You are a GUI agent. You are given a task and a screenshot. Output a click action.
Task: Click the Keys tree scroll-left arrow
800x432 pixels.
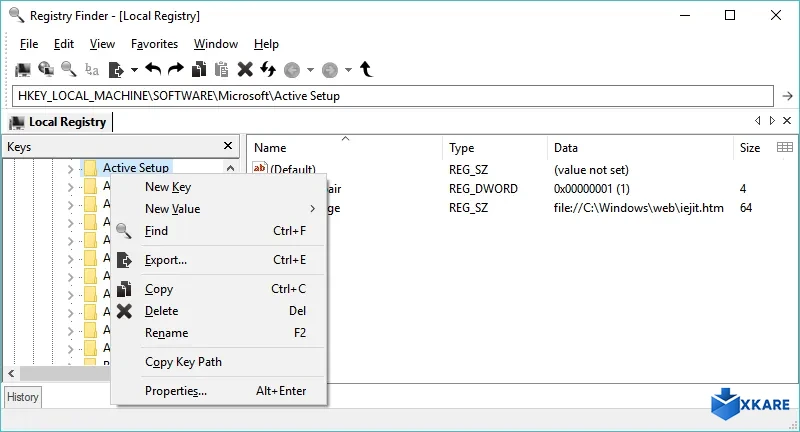click(11, 373)
